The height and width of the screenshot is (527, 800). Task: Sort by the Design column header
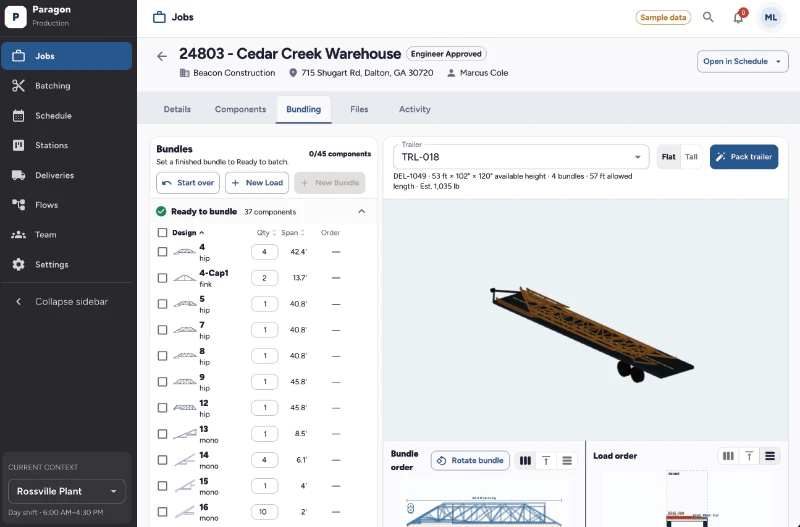click(x=188, y=233)
